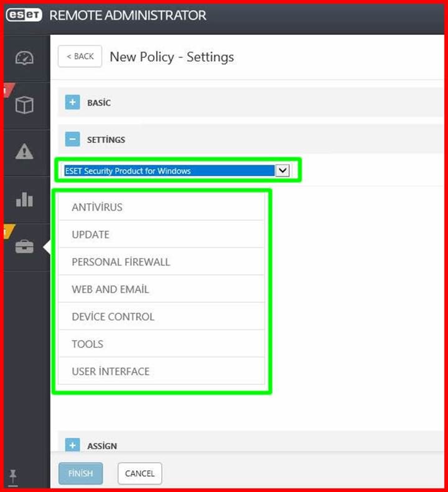Click the ASSIGN section label
The image size is (448, 492).
pos(102,445)
